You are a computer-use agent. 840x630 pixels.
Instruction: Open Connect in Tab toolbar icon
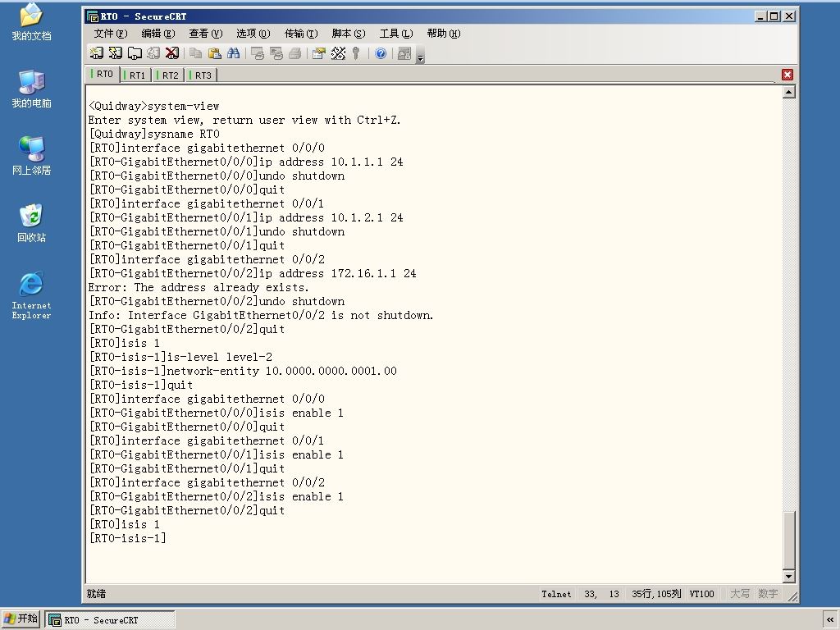135,53
